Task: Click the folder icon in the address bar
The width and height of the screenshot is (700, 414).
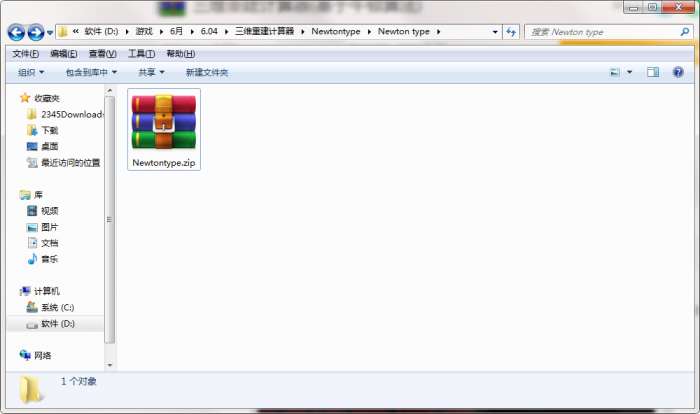Action: [x=63, y=32]
